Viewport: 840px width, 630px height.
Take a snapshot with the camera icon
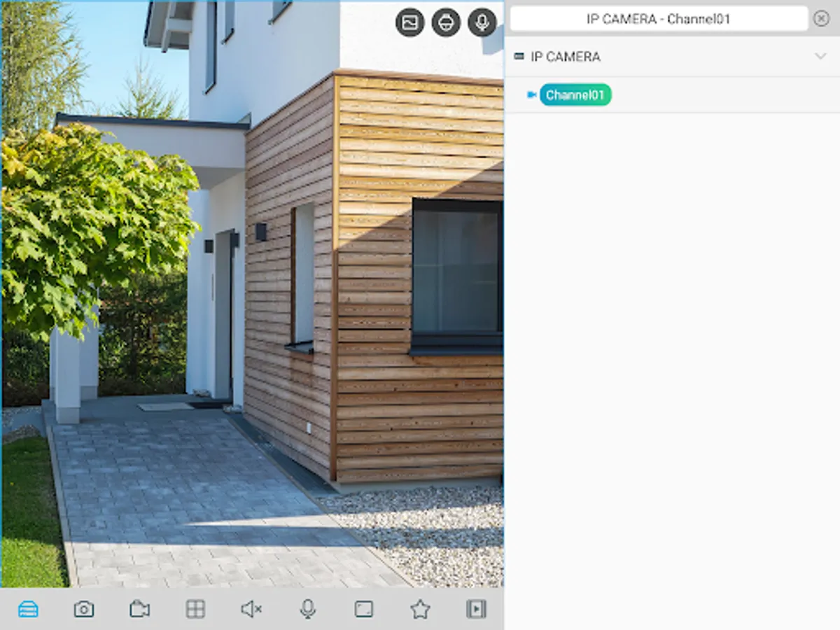[x=84, y=609]
